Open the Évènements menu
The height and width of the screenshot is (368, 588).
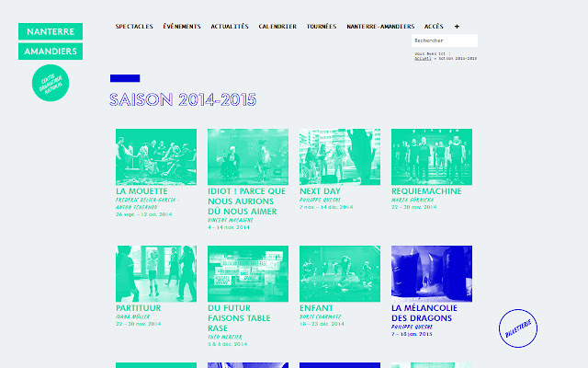(182, 27)
